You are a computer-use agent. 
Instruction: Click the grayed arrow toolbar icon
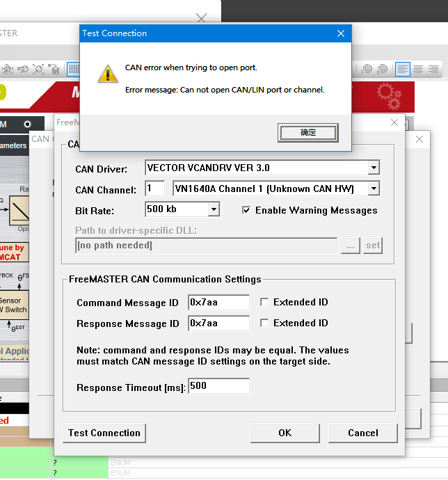pos(23,69)
